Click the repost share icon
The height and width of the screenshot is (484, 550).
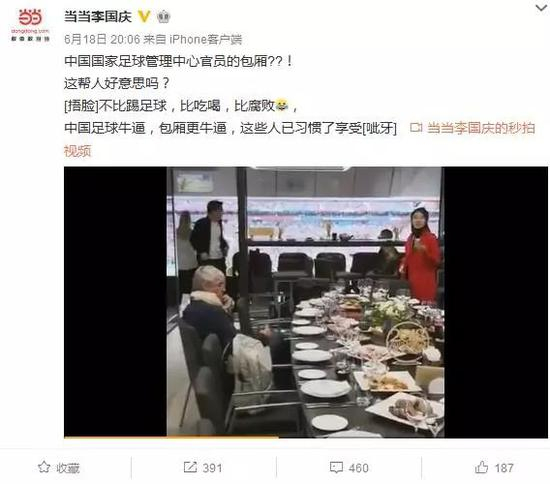(190, 467)
